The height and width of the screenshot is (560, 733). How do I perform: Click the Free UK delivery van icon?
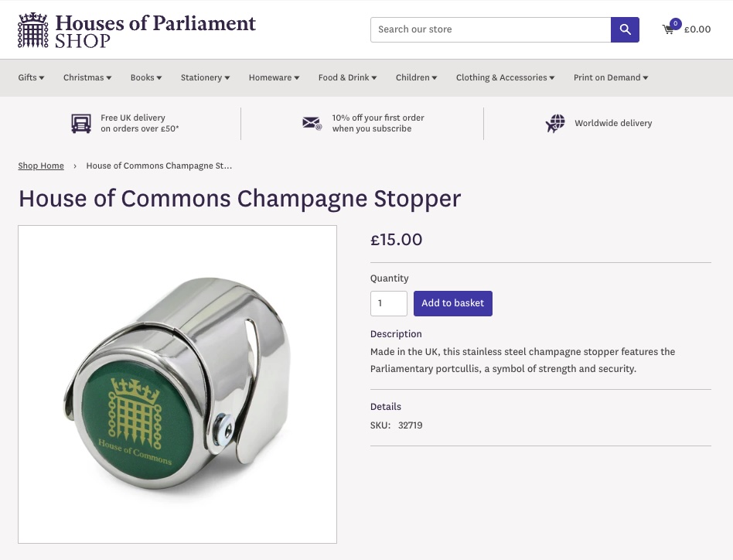[80, 123]
